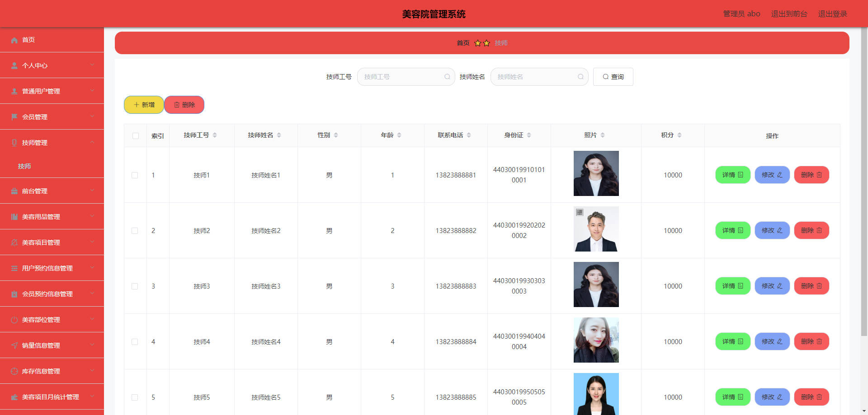Open the 会员预约信息管理 menu item

(52, 294)
